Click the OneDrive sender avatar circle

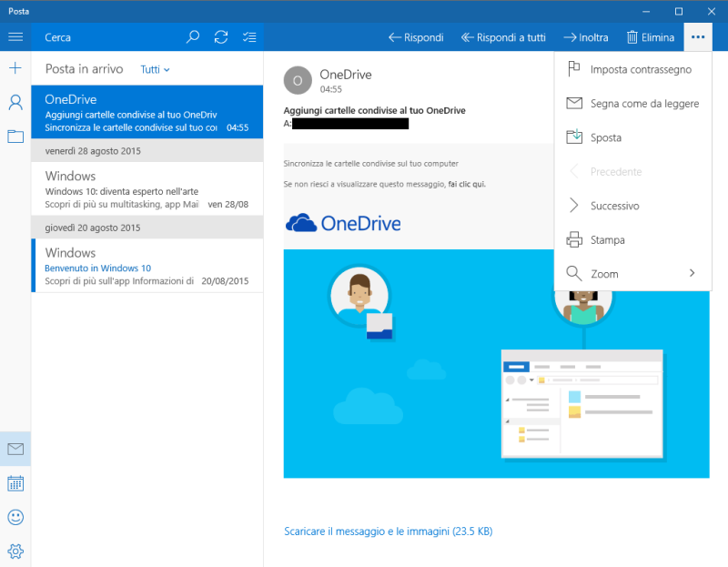pos(298,80)
